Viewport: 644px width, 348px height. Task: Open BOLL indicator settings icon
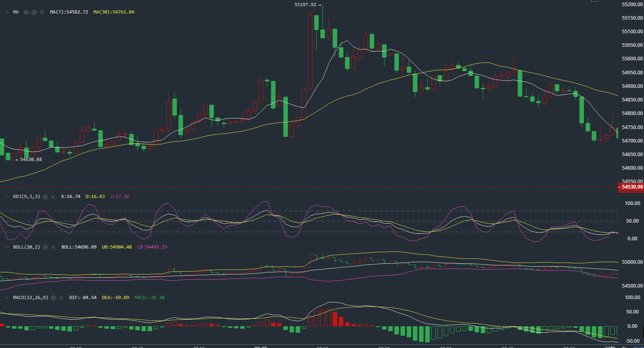(x=45, y=247)
